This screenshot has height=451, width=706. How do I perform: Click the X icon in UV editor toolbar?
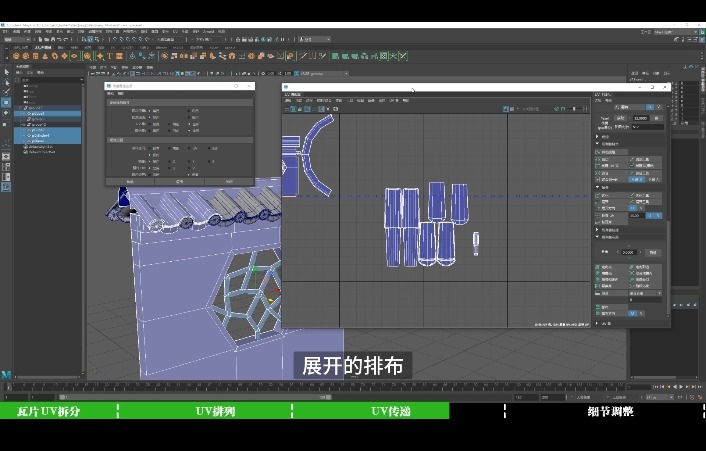[x=328, y=109]
